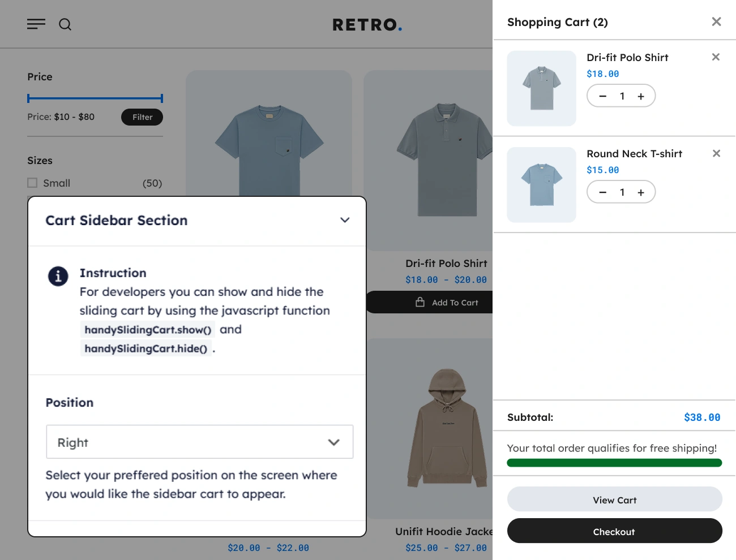Remove Dri-fit Polo Shirt from cart
The width and height of the screenshot is (736, 560).
(x=716, y=57)
